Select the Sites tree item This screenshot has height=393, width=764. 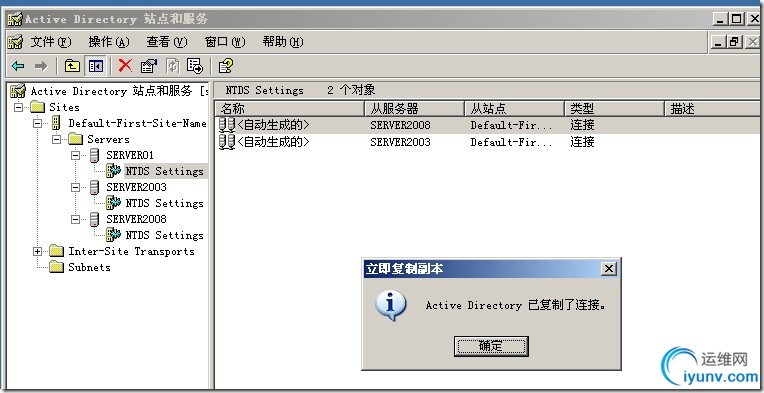coord(64,107)
